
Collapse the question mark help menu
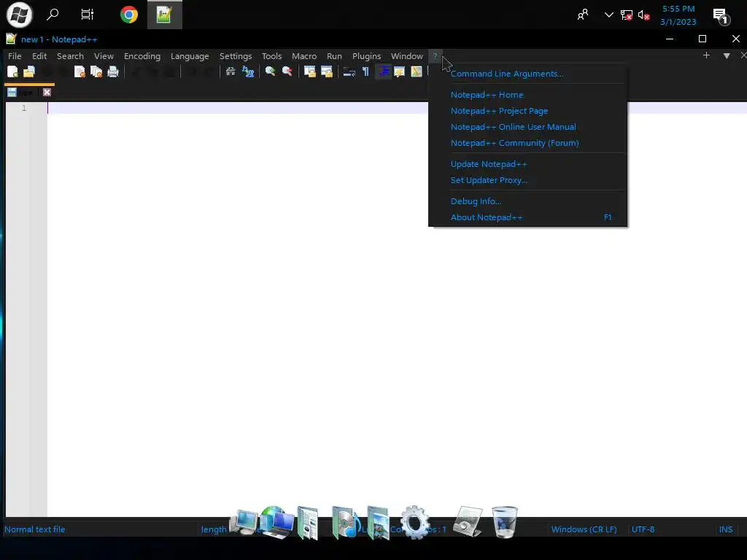[x=435, y=56]
